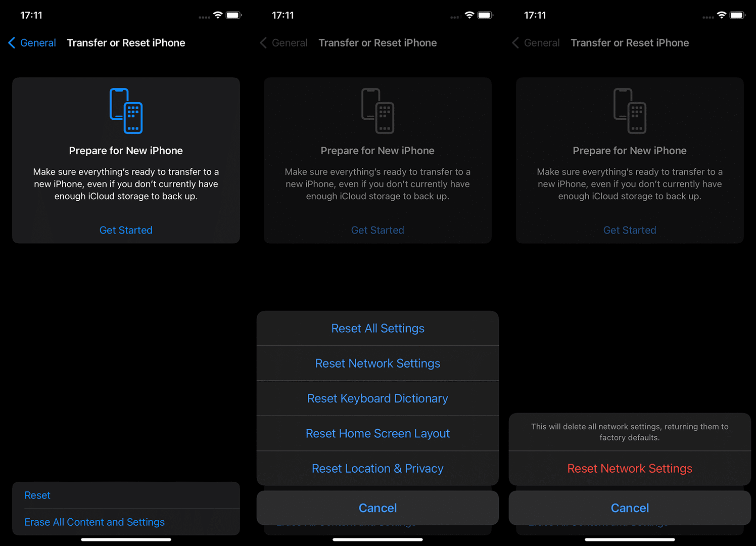Tap the dimmed back chevron in right screen
The image size is (756, 546).
(x=515, y=43)
